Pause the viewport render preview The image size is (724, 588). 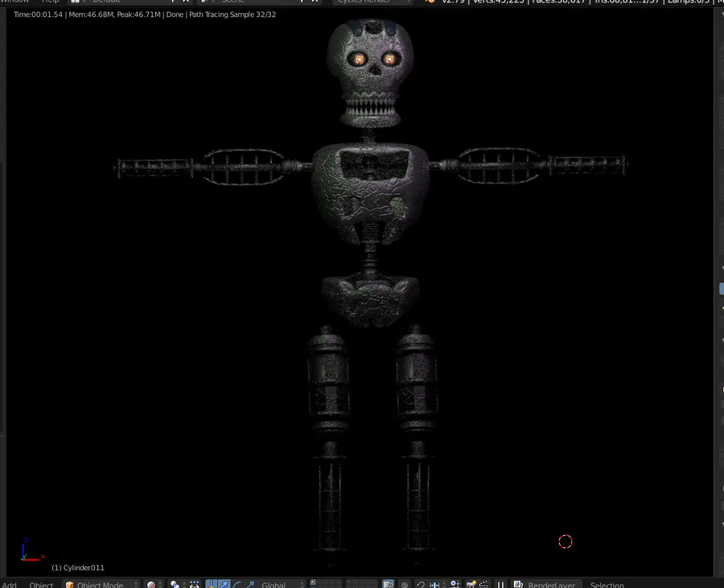[x=500, y=584]
